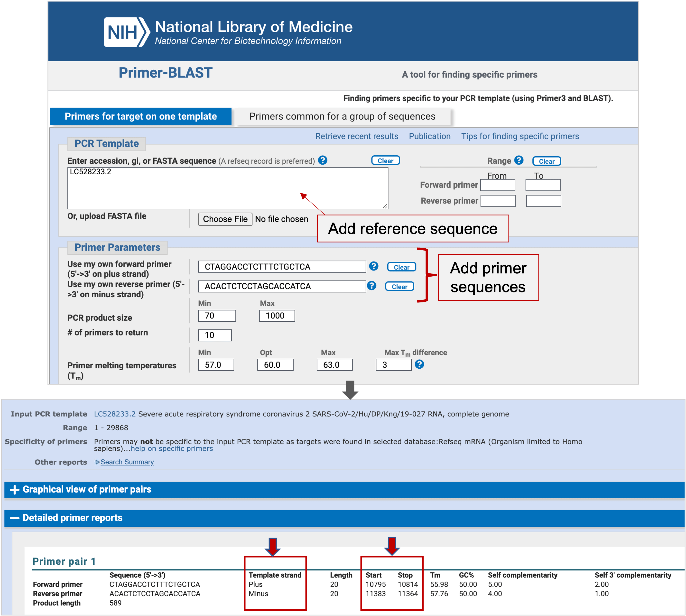Viewport: 686px width, 616px height.
Task: Open Tips for finding specific primers
Action: (520, 136)
